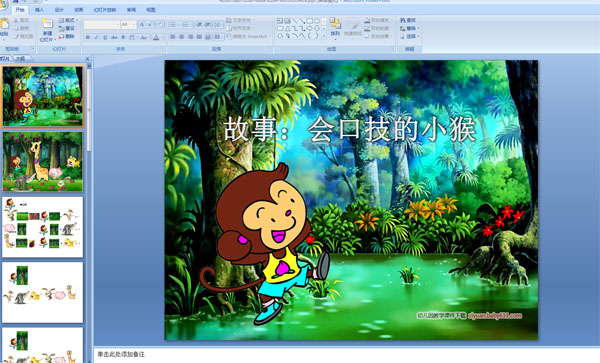The height and width of the screenshot is (363, 600).
Task: Click the New Slide (新建幻灯片) icon
Action: click(x=47, y=24)
